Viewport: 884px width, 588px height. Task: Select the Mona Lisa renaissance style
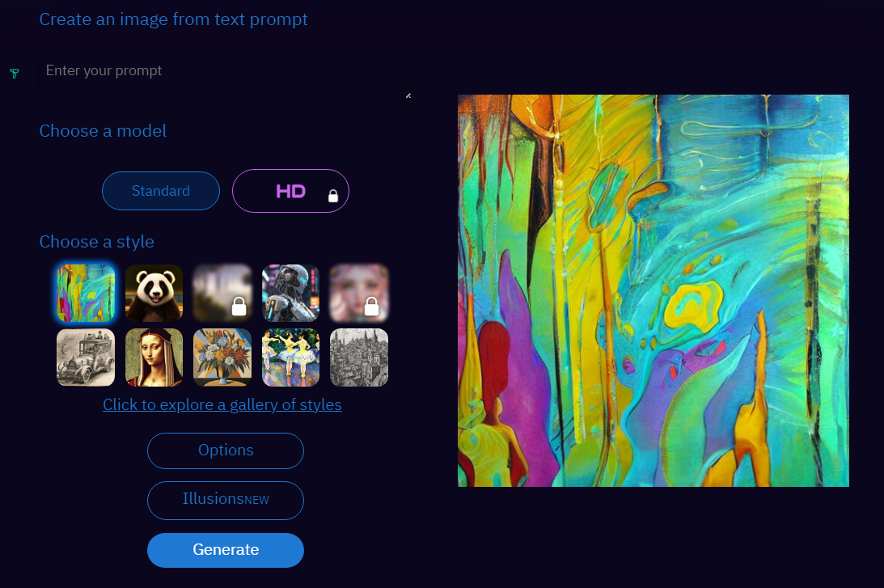click(x=154, y=357)
